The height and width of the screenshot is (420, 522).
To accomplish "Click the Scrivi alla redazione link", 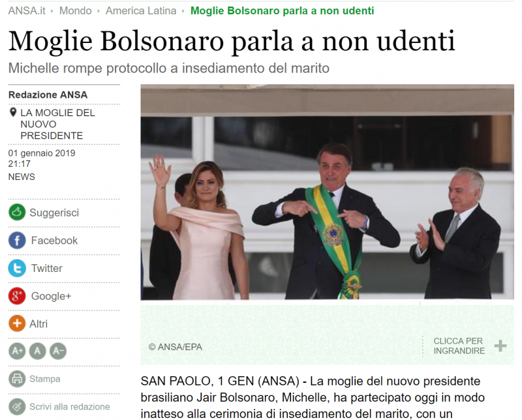I will click(70, 407).
